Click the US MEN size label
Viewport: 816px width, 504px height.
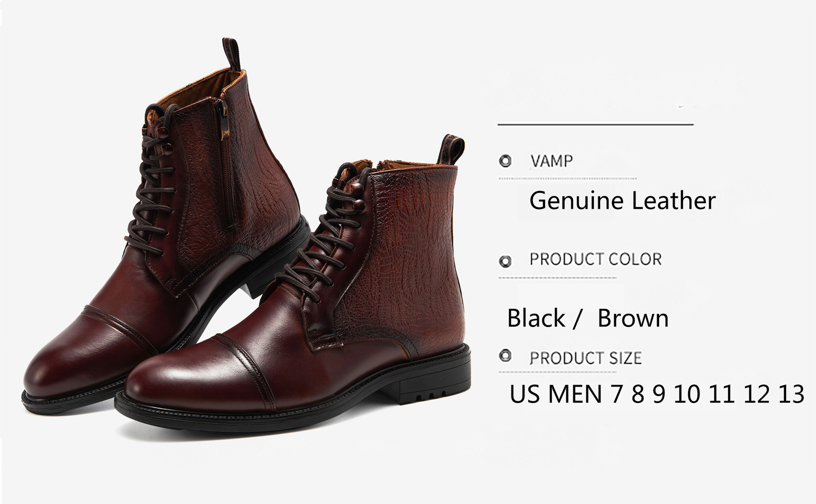(556, 394)
